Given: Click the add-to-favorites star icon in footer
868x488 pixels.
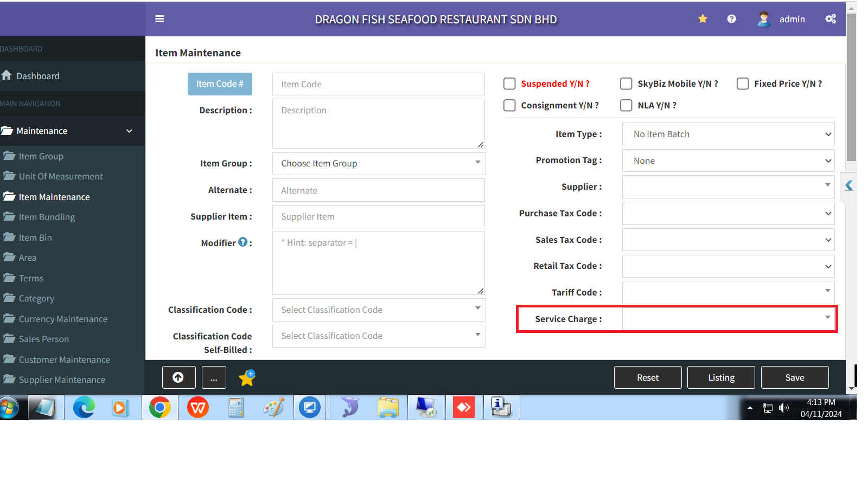Looking at the screenshot, I should click(247, 377).
